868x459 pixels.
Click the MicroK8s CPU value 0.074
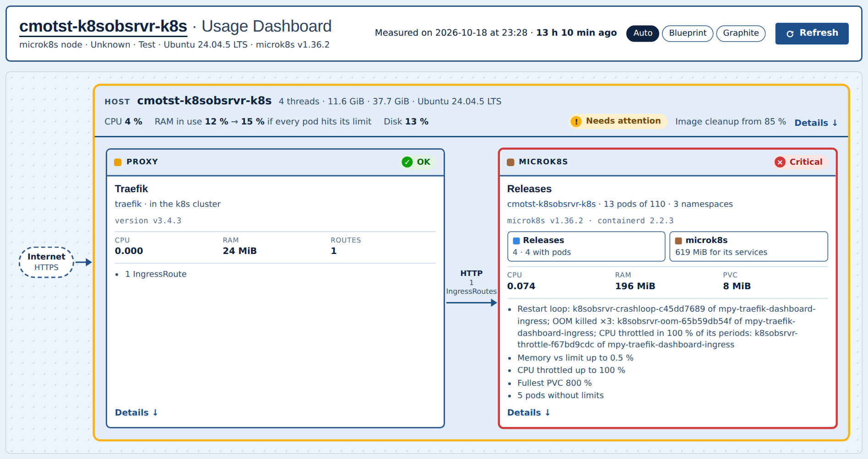(x=521, y=286)
